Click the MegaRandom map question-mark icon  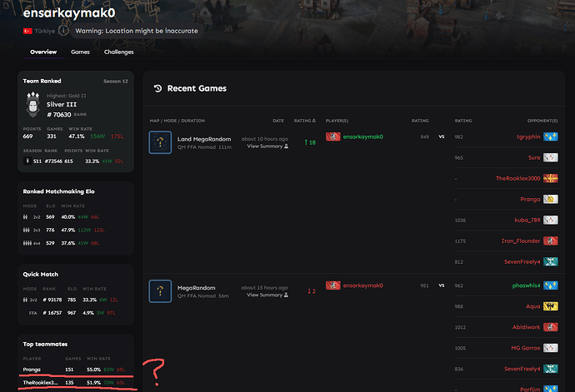[x=160, y=290]
